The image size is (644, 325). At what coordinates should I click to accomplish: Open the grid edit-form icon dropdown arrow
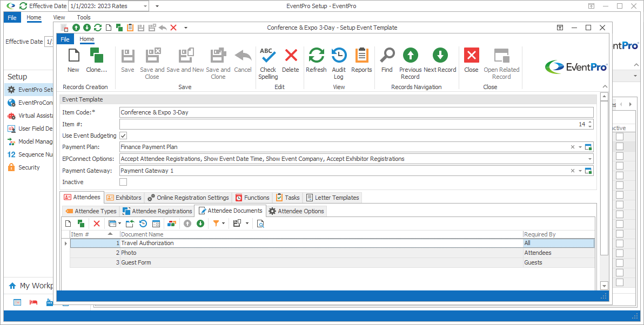pos(119,223)
